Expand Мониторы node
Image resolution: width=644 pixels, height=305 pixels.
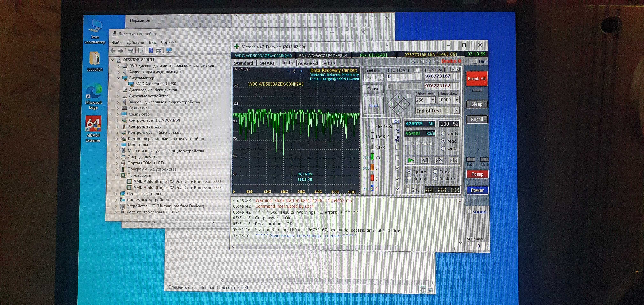point(117,145)
